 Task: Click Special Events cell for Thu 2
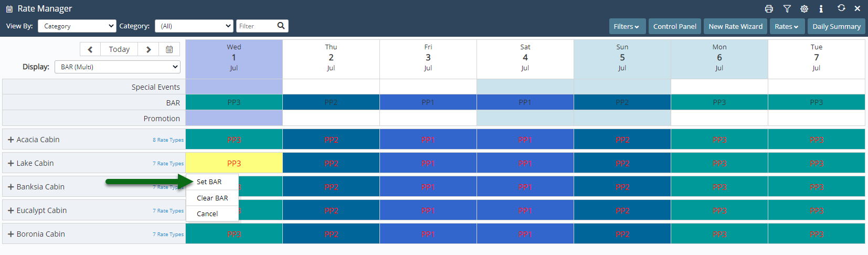pos(331,87)
